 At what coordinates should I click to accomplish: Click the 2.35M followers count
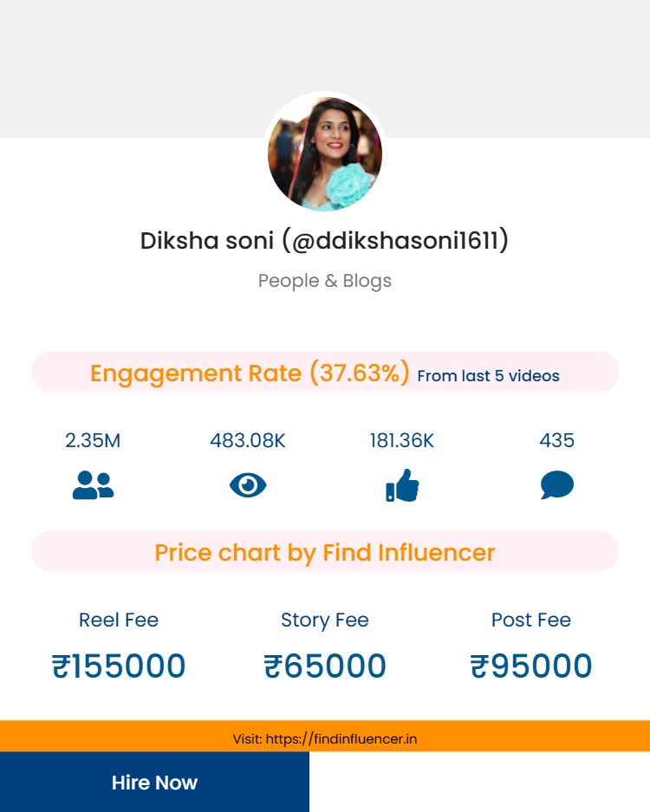click(x=93, y=440)
